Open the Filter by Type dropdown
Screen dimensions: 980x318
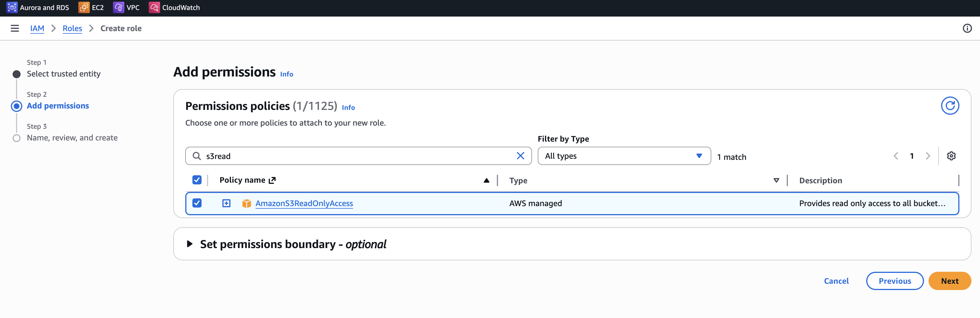(x=624, y=156)
